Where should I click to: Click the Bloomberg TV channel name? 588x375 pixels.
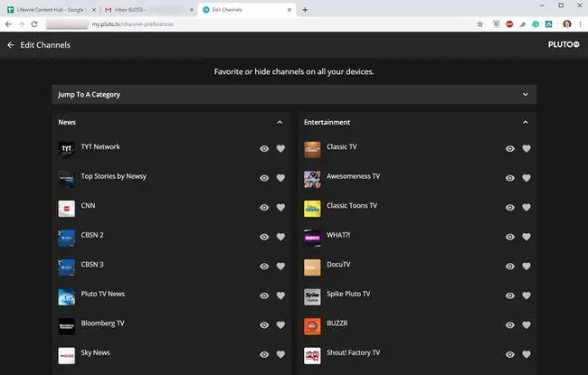[x=103, y=323]
